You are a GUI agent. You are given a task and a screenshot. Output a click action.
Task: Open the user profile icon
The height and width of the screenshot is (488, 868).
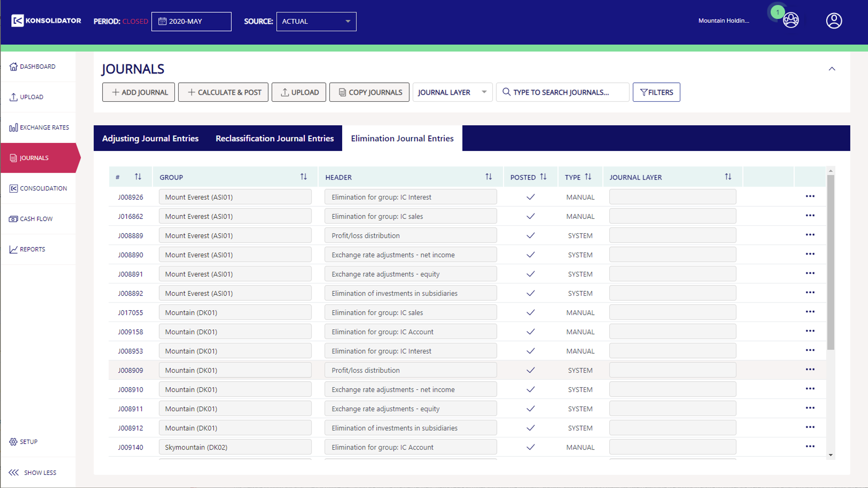[x=834, y=21]
